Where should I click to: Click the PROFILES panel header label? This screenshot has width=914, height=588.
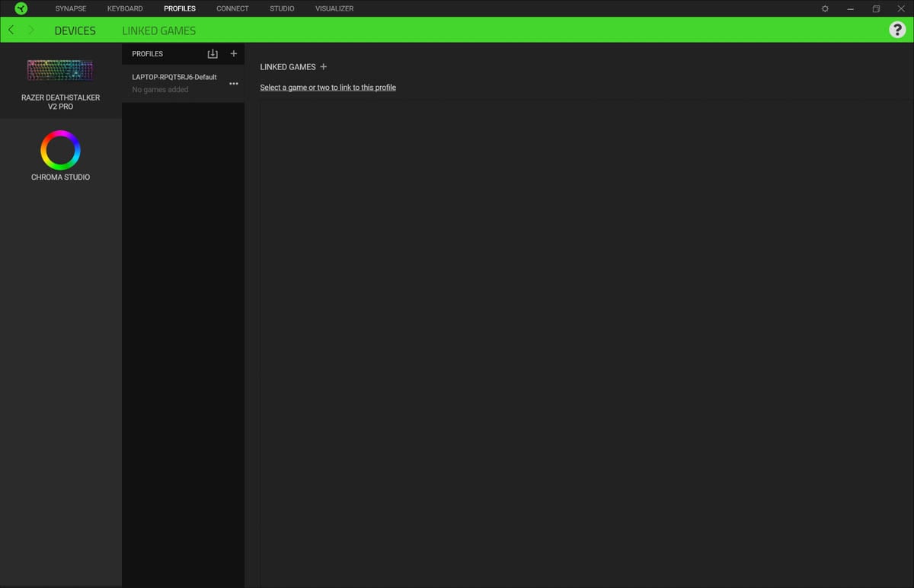pyautogui.click(x=148, y=54)
